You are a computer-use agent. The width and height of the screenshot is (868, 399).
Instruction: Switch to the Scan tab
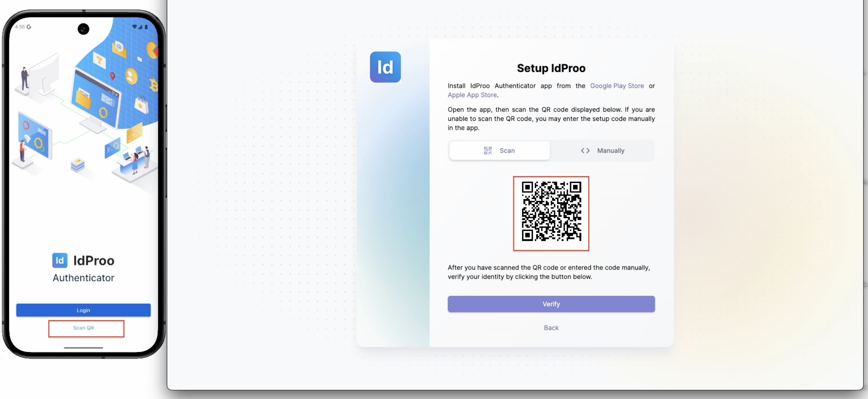(x=499, y=150)
